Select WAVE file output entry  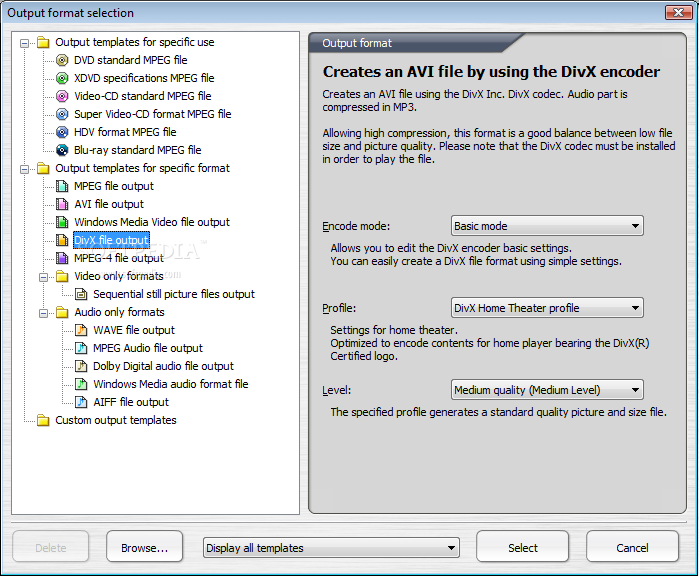tap(134, 330)
